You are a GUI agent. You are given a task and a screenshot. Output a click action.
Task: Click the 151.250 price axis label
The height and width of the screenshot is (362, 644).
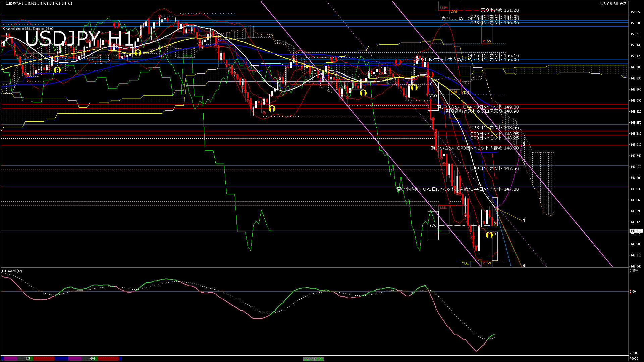tap(636, 12)
